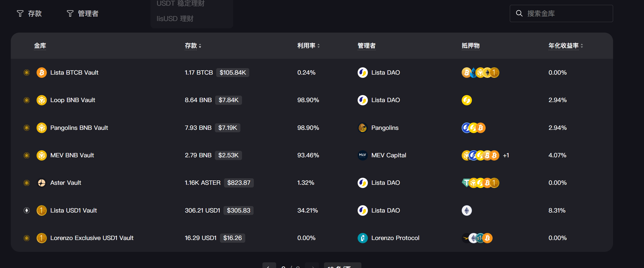Click the 4.07% annual yield value

pos(557,155)
